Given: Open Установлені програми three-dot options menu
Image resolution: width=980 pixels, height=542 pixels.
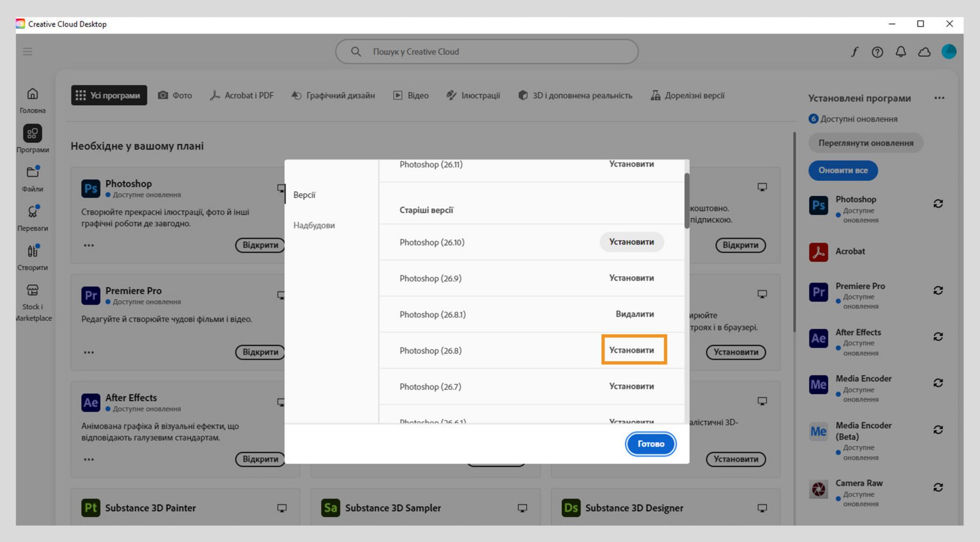Looking at the screenshot, I should pos(939,98).
